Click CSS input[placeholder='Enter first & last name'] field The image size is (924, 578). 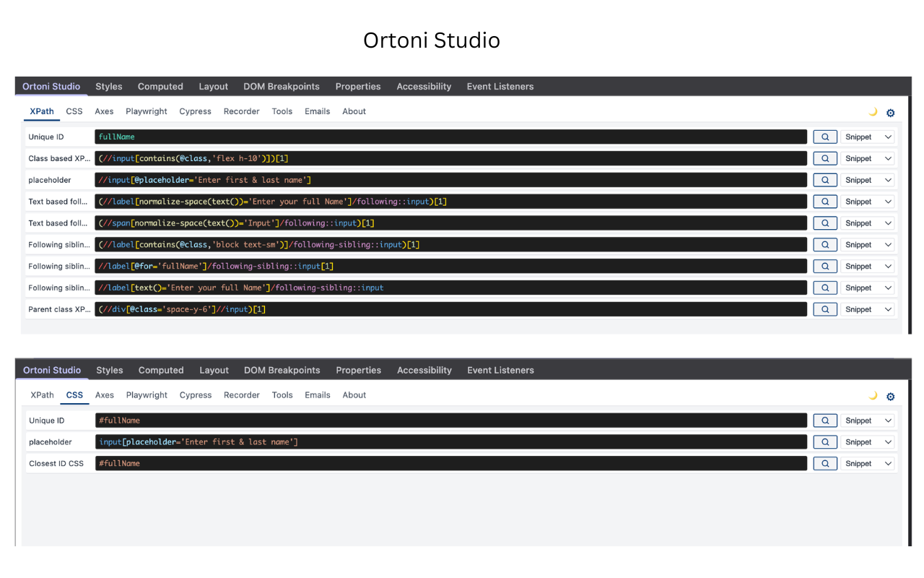coord(451,442)
